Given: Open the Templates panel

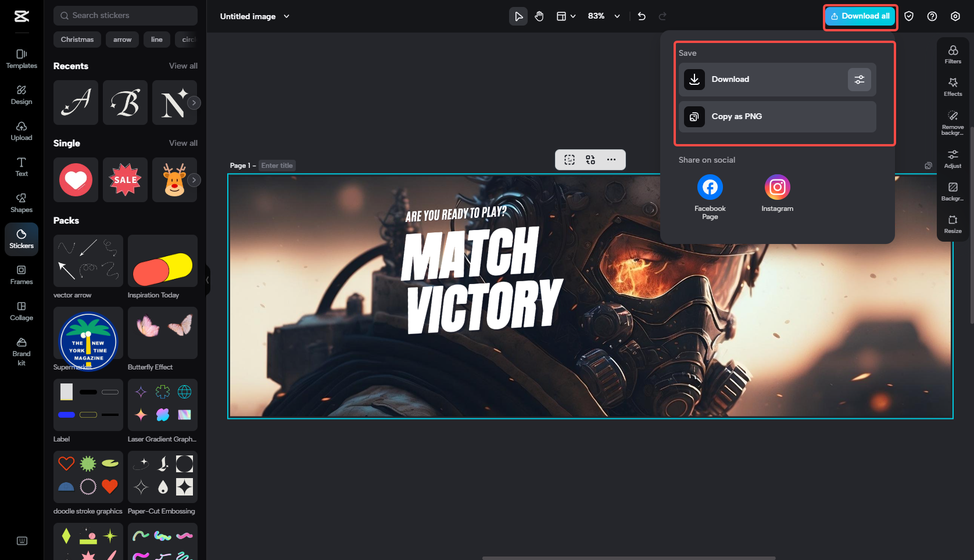Looking at the screenshot, I should (x=22, y=59).
